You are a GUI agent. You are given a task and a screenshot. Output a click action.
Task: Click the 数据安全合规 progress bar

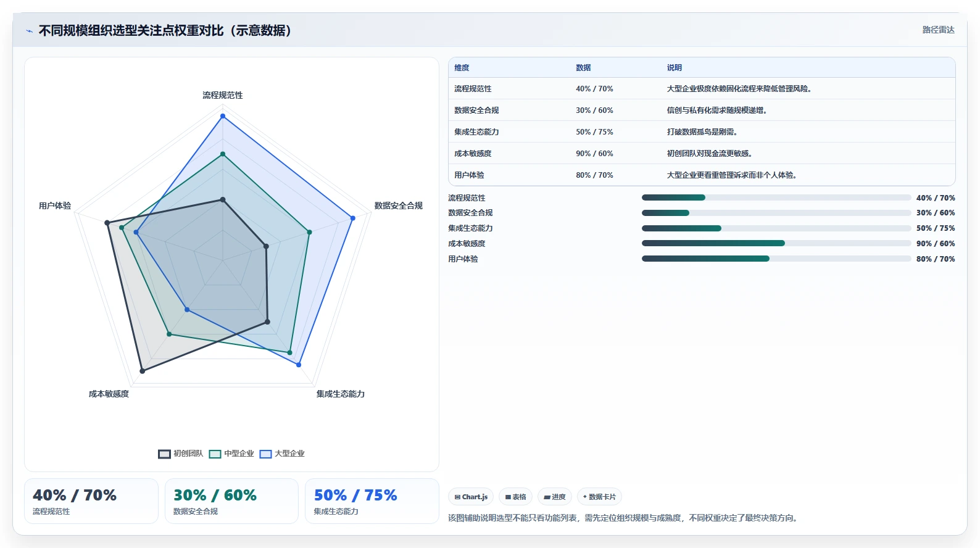(x=776, y=213)
